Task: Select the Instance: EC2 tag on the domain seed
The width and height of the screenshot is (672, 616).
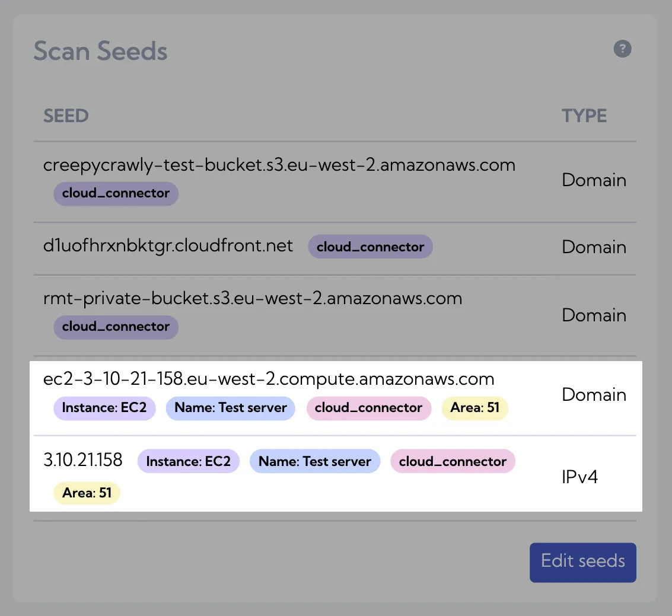Action: [104, 408]
